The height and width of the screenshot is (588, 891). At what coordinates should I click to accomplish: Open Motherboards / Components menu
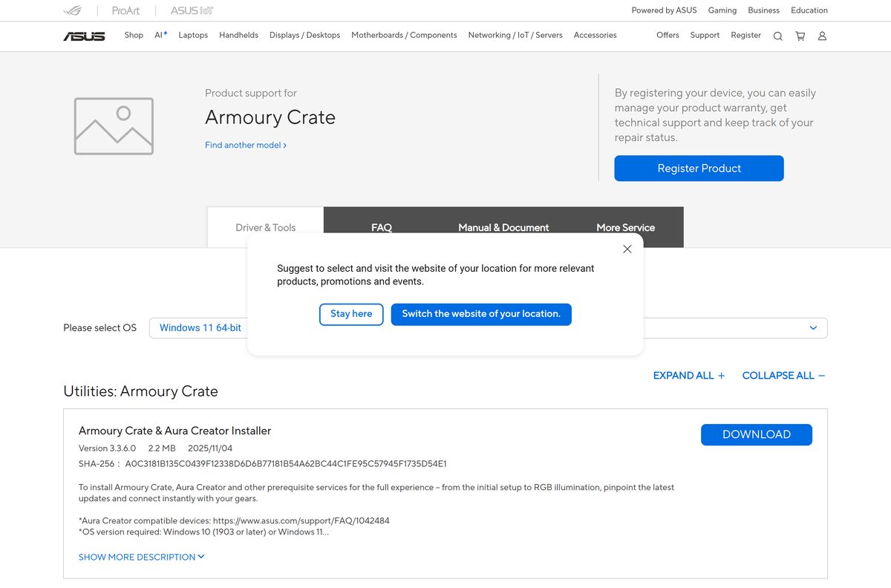pos(404,35)
